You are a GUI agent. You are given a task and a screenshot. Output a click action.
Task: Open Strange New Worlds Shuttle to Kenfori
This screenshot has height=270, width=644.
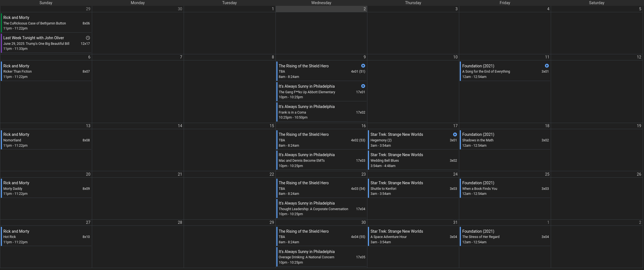coord(413,188)
